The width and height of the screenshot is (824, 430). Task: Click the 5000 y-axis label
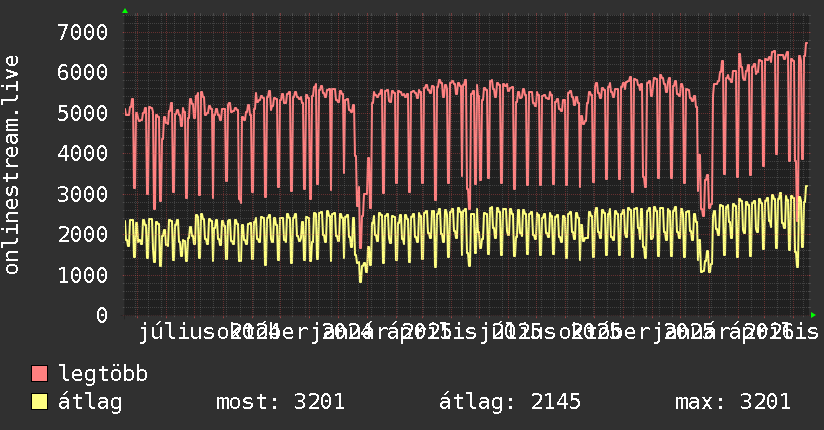click(83, 113)
